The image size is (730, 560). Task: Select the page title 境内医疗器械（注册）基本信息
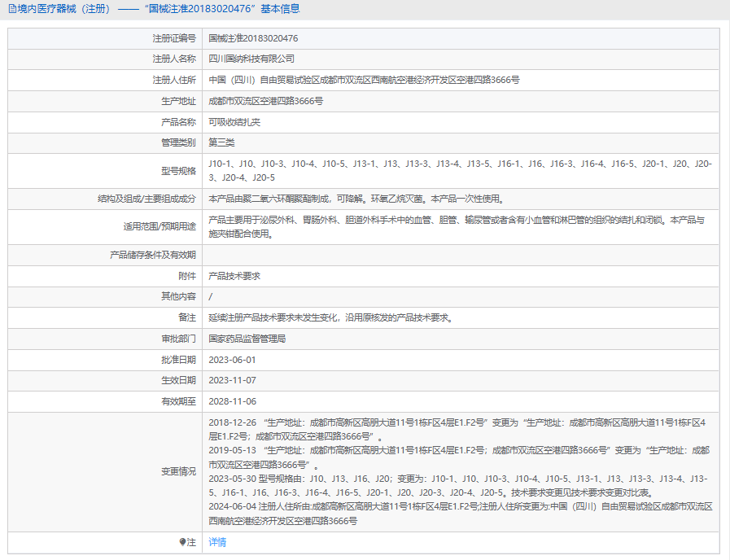pos(159,9)
